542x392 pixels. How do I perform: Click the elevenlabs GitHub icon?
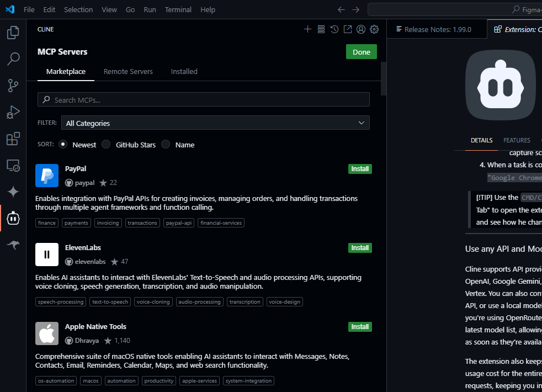point(69,262)
